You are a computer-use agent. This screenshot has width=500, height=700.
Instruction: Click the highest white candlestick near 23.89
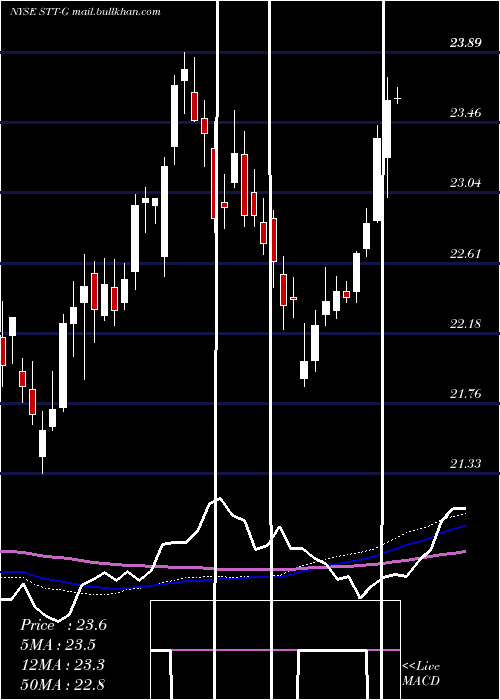pyautogui.click(x=184, y=75)
